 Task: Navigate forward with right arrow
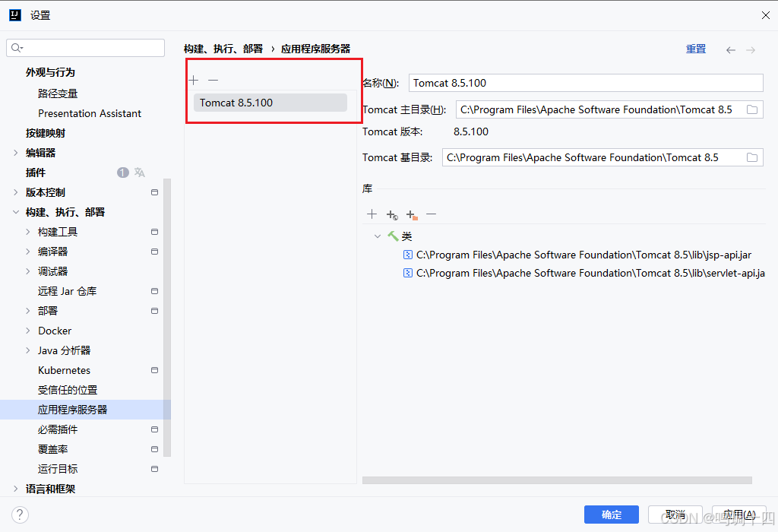pos(751,50)
